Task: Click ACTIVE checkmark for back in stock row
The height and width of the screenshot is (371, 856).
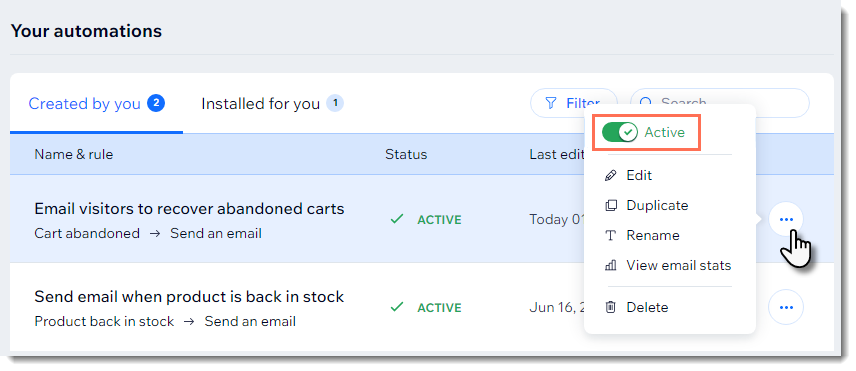Action: 397,307
